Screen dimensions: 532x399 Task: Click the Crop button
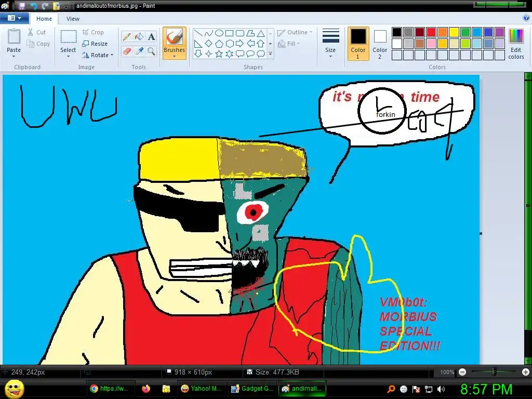click(93, 32)
